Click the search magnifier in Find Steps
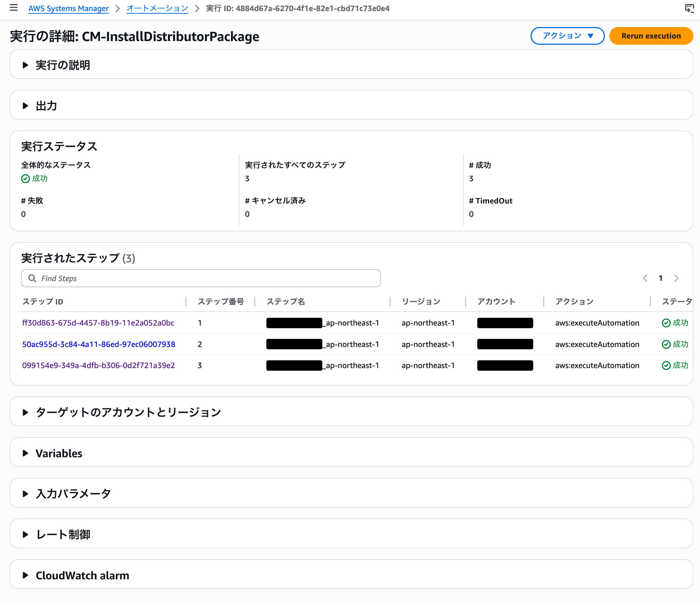This screenshot has width=700, height=603. coord(32,278)
